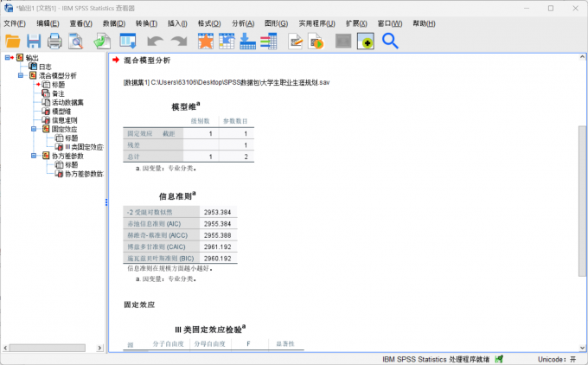Click the blue Search magnifier icon
This screenshot has width=588, height=365.
390,41
